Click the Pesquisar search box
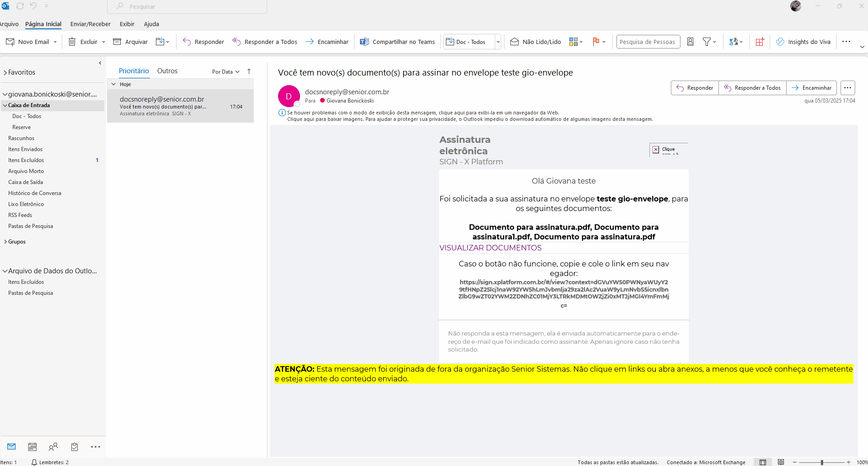The height and width of the screenshot is (466, 868). pos(187,6)
